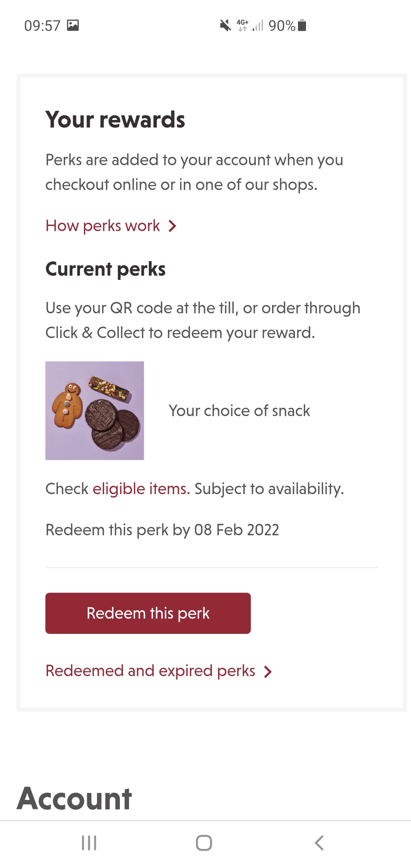411x868 pixels.
Task: Select the Your choice of snack label
Action: pos(239,411)
